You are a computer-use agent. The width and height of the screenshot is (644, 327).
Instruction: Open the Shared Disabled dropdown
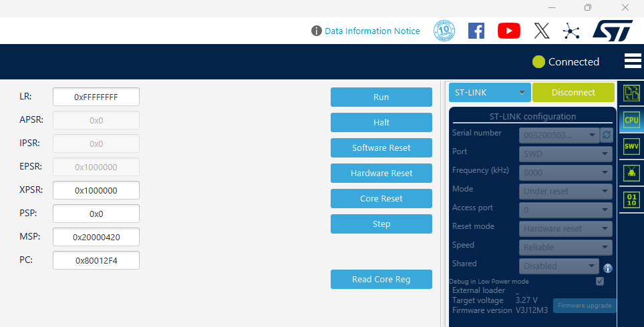[559, 266]
